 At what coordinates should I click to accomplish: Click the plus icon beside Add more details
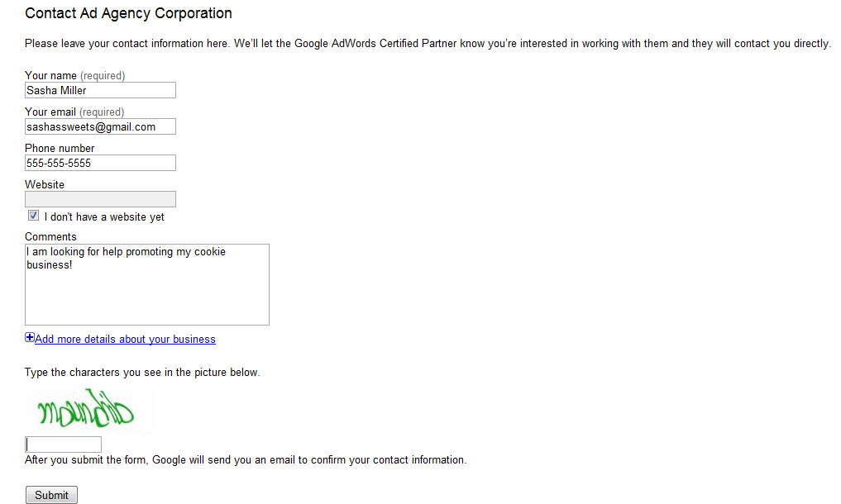coord(30,338)
